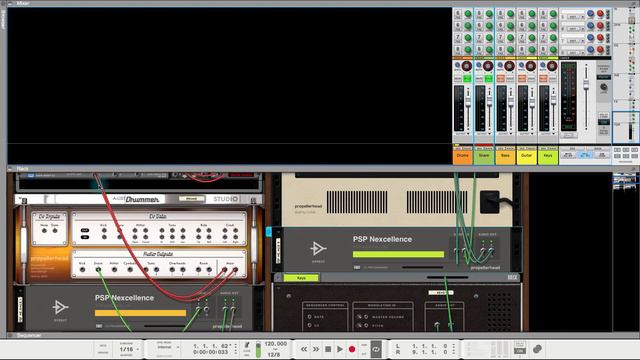Select the Guitar channel name strip
The image size is (640, 360).
click(527, 157)
